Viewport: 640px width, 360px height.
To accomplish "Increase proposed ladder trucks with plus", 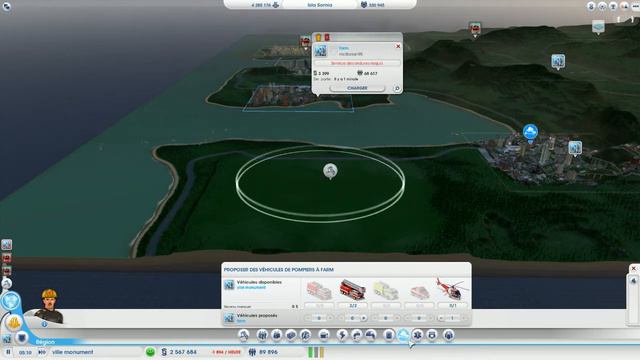I will tap(364, 318).
